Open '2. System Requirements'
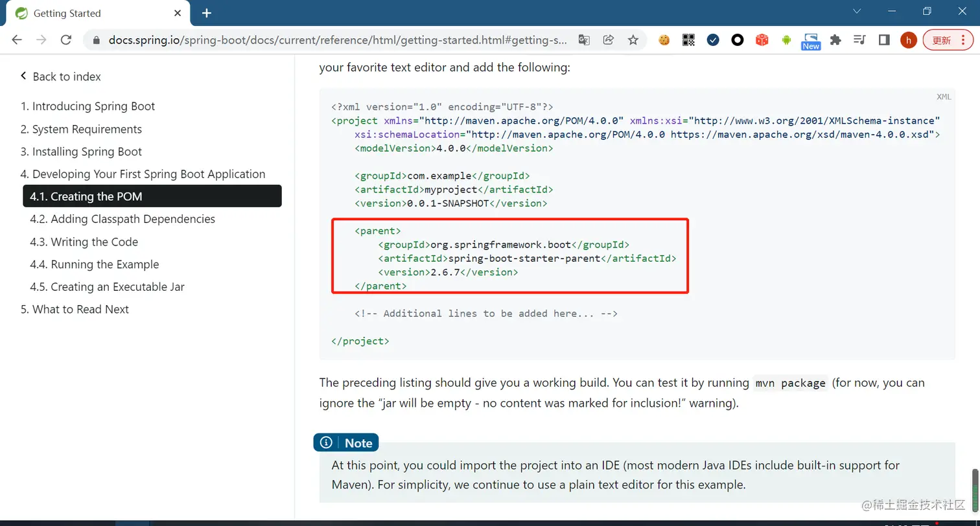This screenshot has width=980, height=526. pyautogui.click(x=81, y=129)
